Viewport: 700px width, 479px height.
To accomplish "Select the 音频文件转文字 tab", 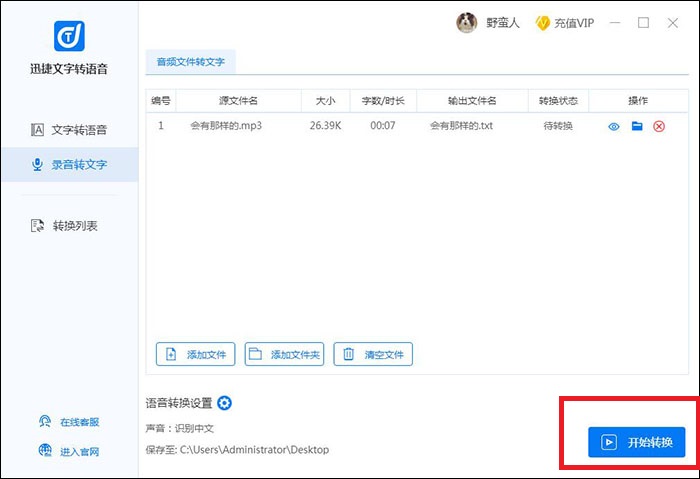I will click(x=191, y=62).
